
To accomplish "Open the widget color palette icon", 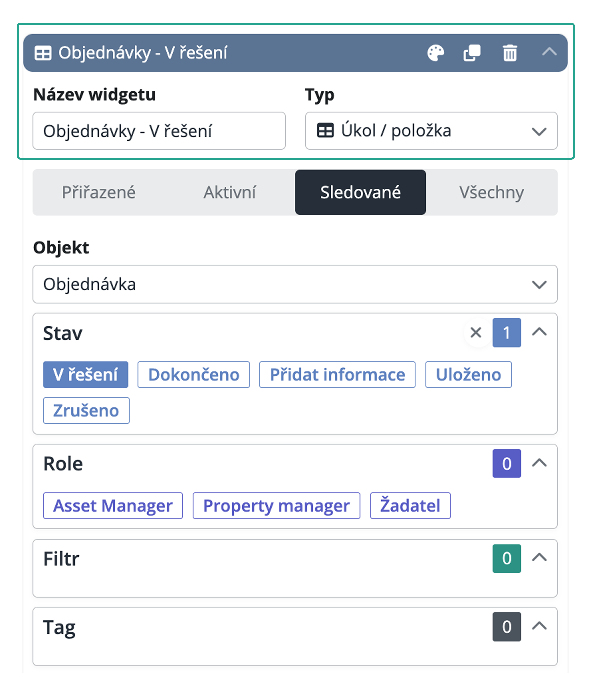I will pos(435,53).
